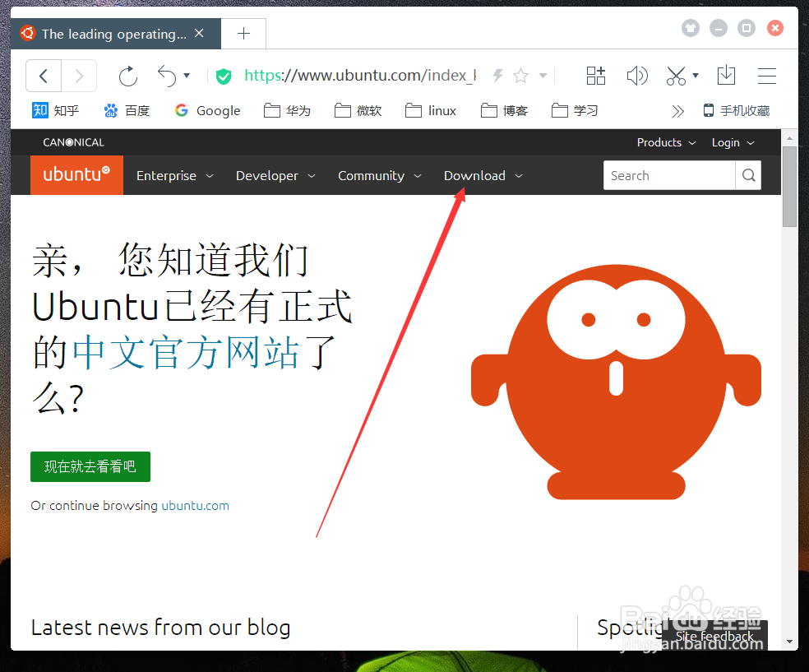Image resolution: width=809 pixels, height=672 pixels.
Task: Click the browser forward arrow
Action: pos(79,76)
